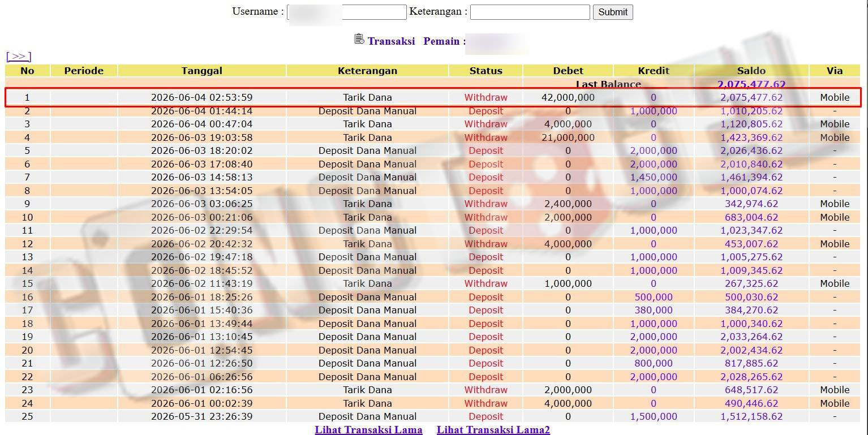Open Lihat Transaksi Lama link

368,429
